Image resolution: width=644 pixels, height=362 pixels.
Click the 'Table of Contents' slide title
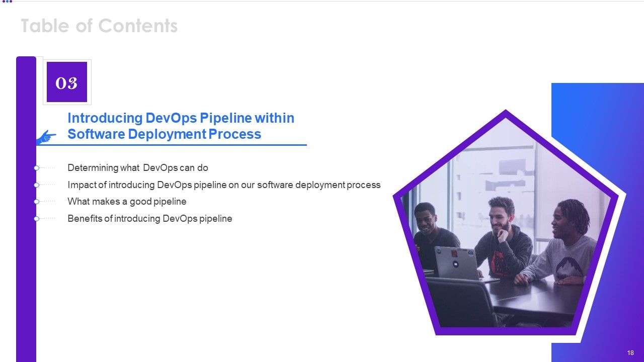click(99, 26)
